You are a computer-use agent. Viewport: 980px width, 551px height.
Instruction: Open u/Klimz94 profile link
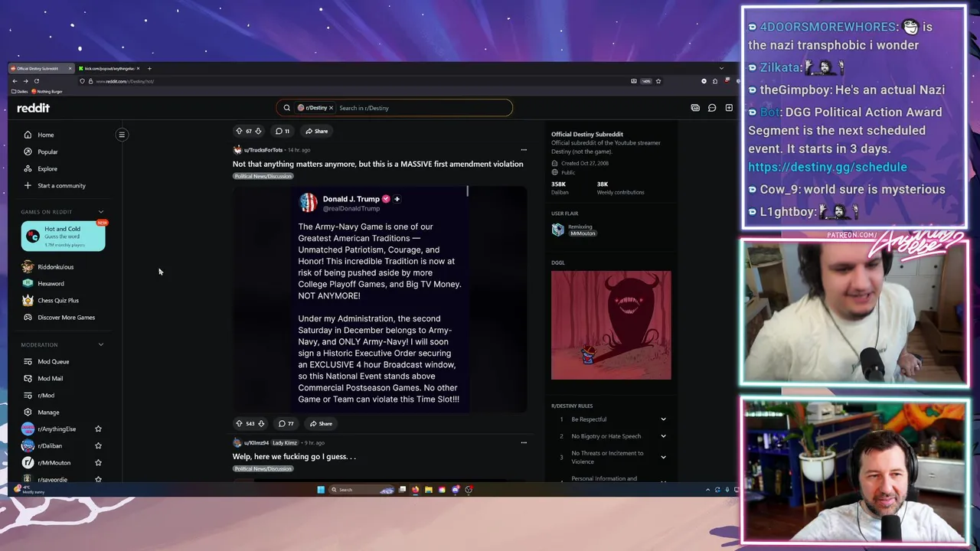point(256,442)
